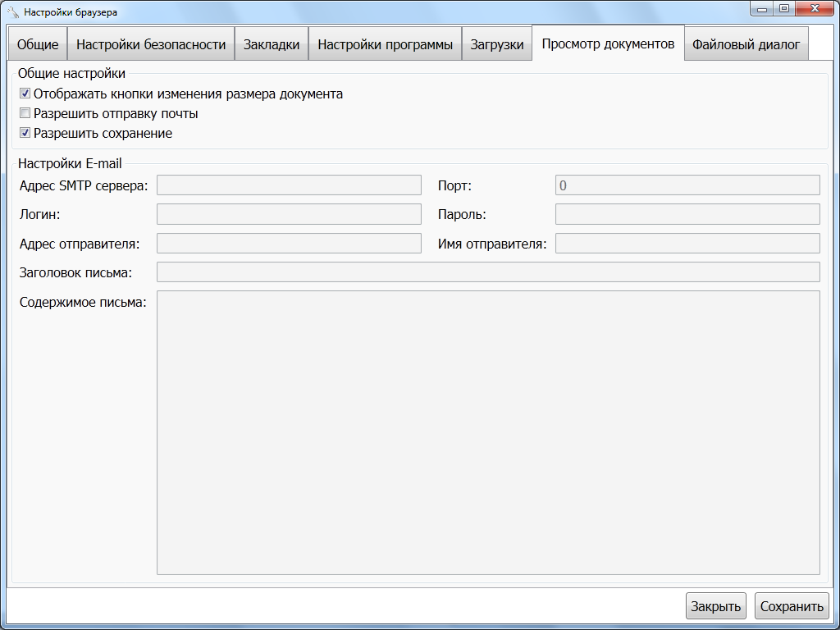Click the Имя отправителя field
The height and width of the screenshot is (630, 840).
pos(687,244)
